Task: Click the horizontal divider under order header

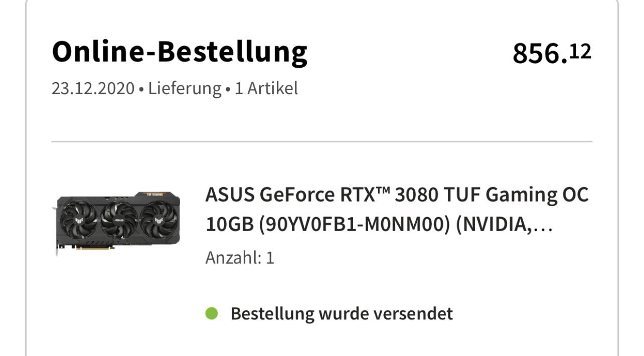Action: pos(321,141)
